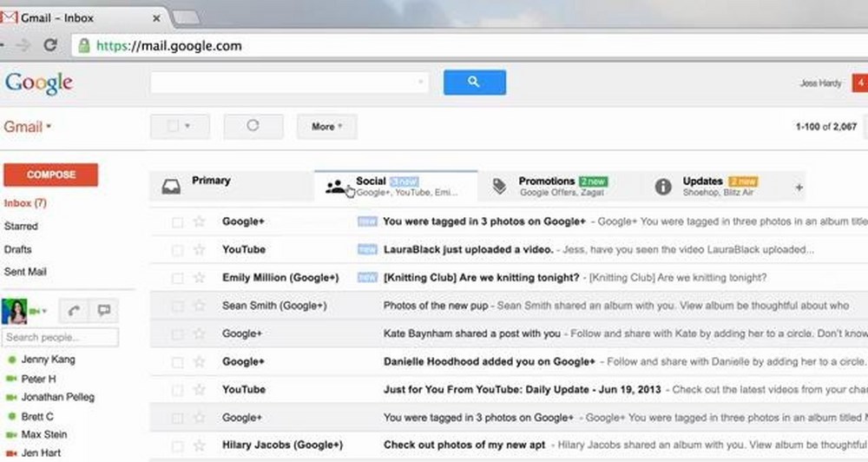The width and height of the screenshot is (868, 462).
Task: Check the Sean Smith email checkbox
Action: (177, 307)
